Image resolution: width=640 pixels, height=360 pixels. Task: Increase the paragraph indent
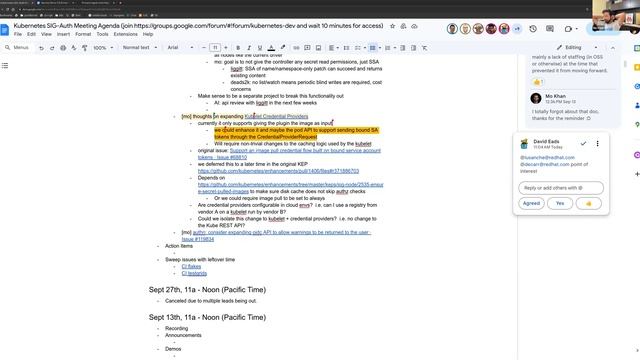pyautogui.click(x=413, y=48)
